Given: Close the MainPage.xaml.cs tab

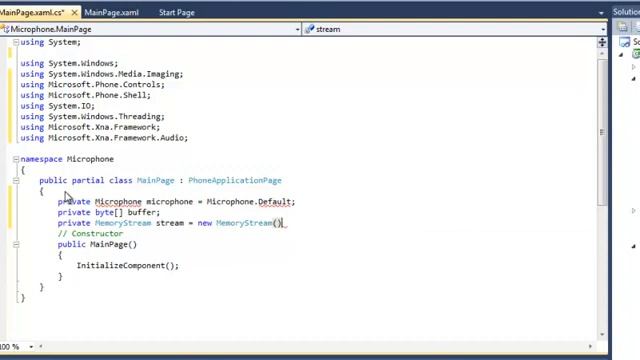Looking at the screenshot, I should tap(74, 13).
